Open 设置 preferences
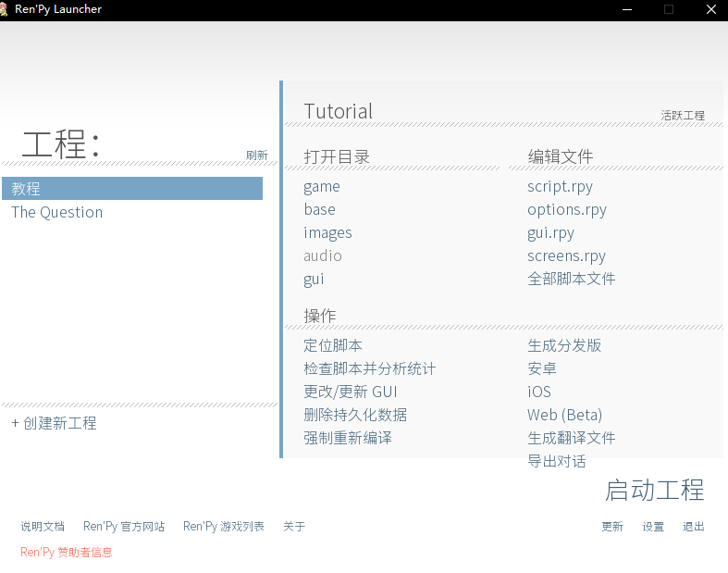The height and width of the screenshot is (573, 728). pyautogui.click(x=653, y=527)
